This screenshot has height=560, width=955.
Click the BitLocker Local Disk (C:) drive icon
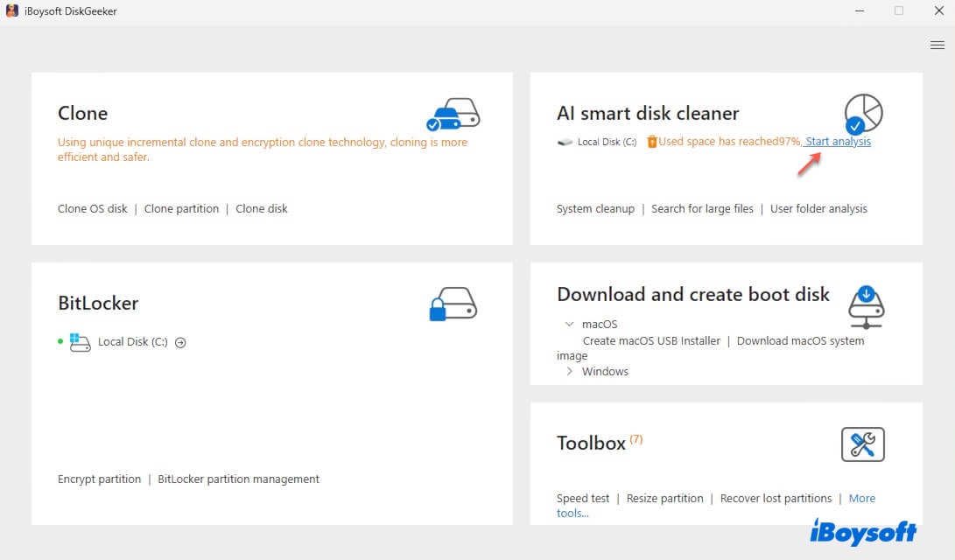click(x=80, y=342)
